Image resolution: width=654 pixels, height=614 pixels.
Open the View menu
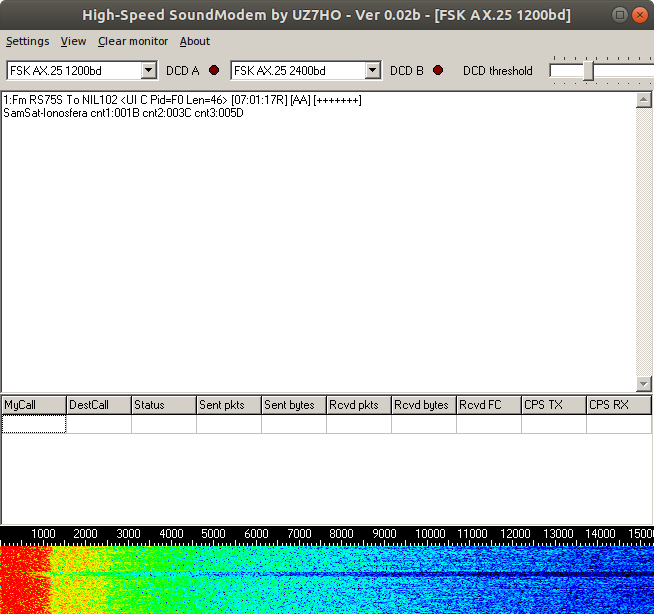click(x=73, y=41)
